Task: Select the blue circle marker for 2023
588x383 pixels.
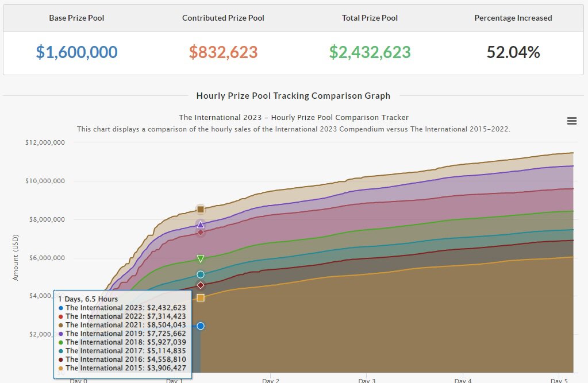Action: coord(201,326)
